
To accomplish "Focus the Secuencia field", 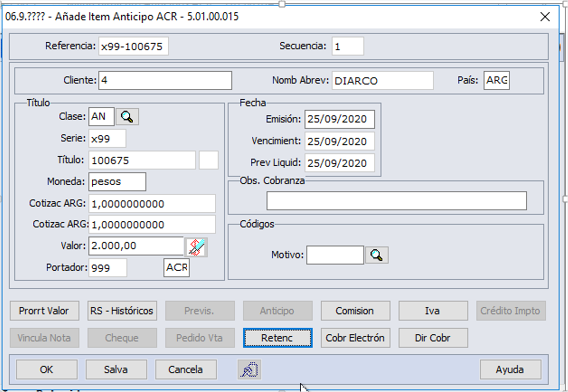I will pyautogui.click(x=348, y=46).
